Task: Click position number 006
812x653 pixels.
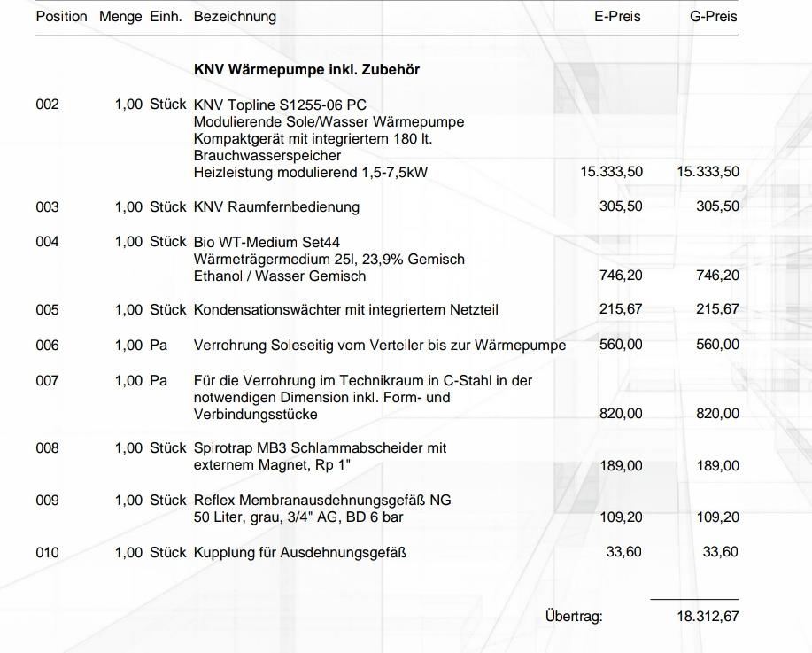Action: click(47, 346)
